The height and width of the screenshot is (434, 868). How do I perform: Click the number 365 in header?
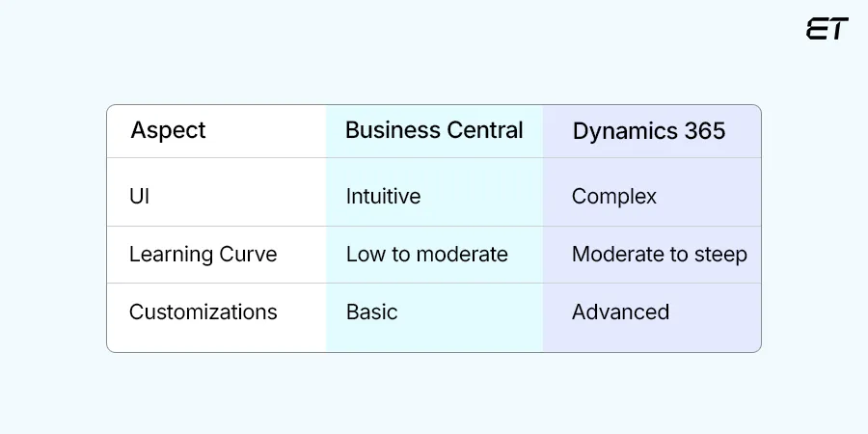(x=703, y=131)
